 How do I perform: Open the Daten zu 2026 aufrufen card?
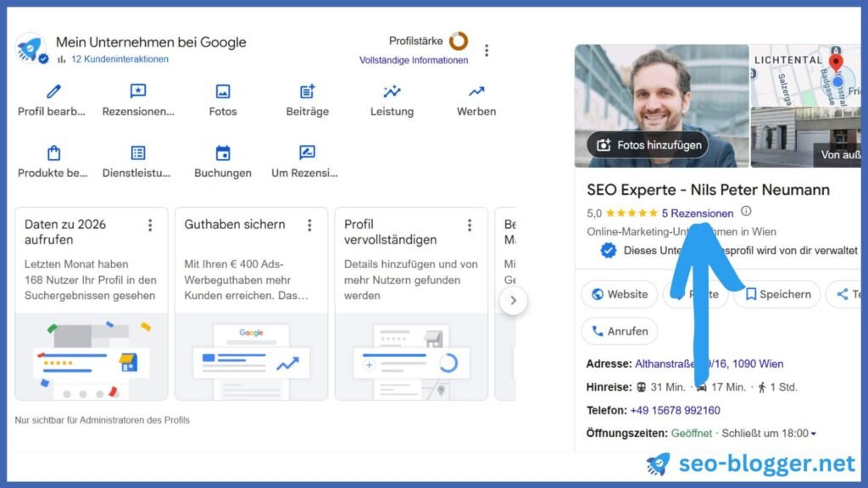point(92,304)
